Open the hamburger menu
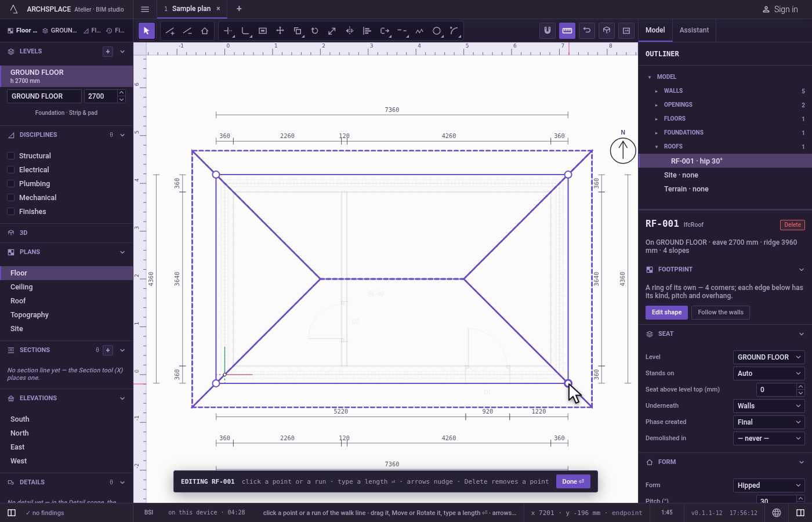This screenshot has height=522, width=812. click(145, 9)
